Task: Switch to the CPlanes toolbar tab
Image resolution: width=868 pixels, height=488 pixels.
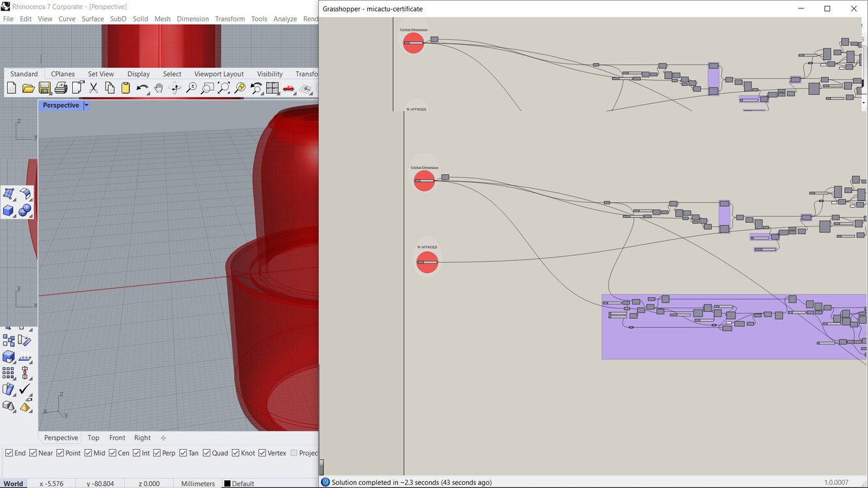Action: [63, 74]
